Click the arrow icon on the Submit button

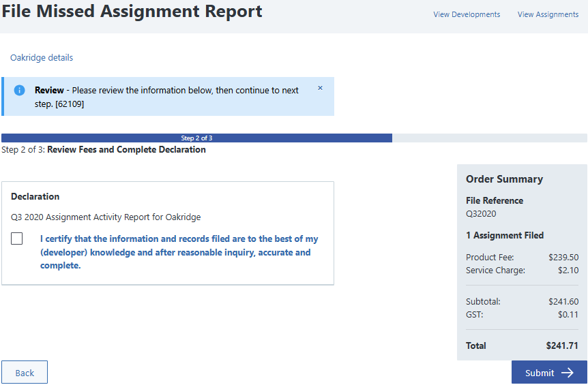pos(567,373)
